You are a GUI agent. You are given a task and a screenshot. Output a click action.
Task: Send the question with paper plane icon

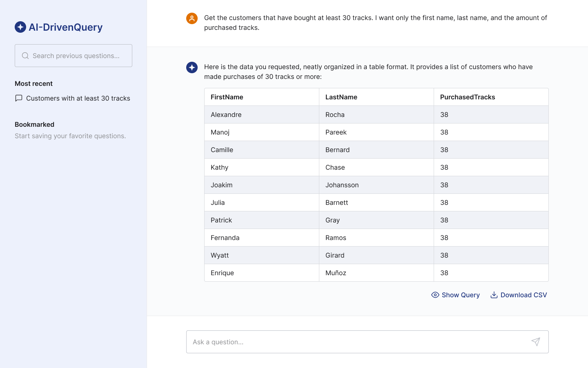536,342
